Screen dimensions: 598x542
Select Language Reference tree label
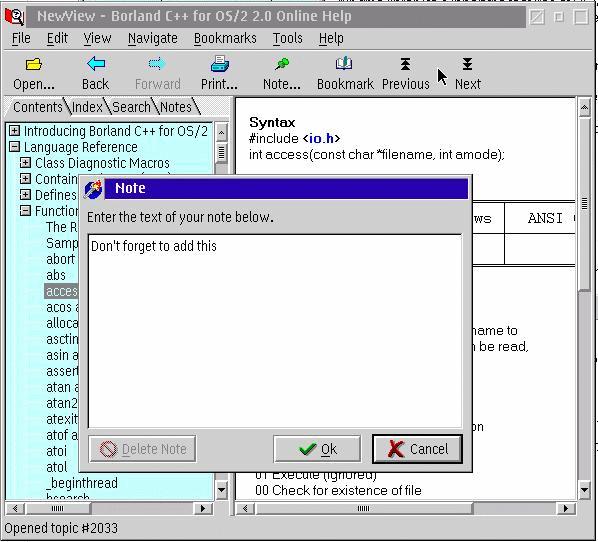click(80, 147)
